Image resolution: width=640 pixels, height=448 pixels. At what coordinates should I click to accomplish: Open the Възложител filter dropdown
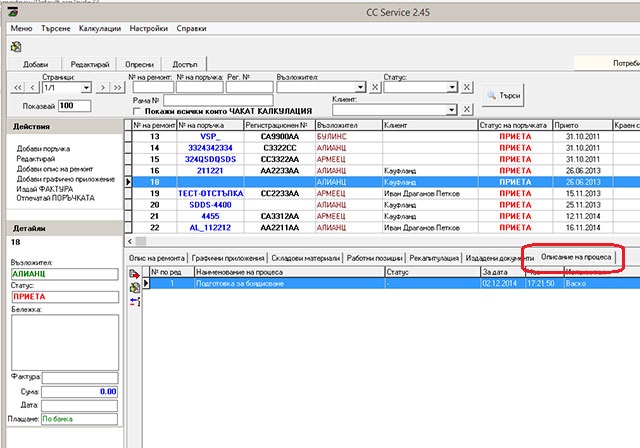click(x=360, y=87)
